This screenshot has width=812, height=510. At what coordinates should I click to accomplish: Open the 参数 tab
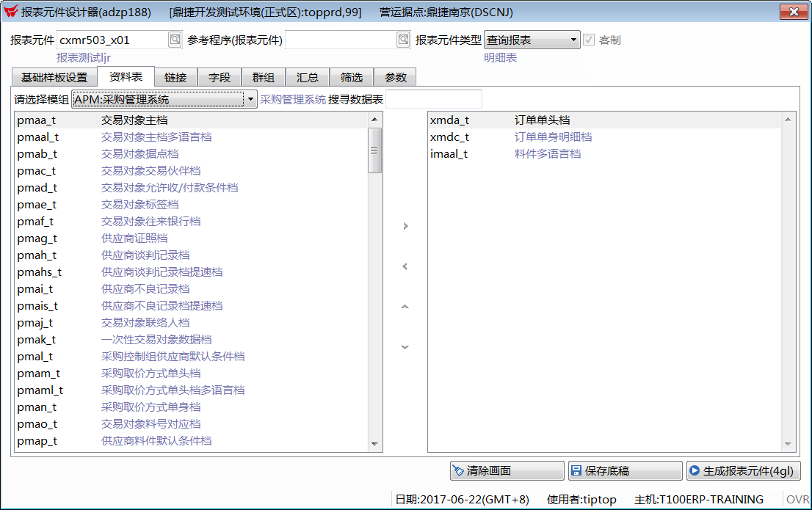tap(396, 77)
